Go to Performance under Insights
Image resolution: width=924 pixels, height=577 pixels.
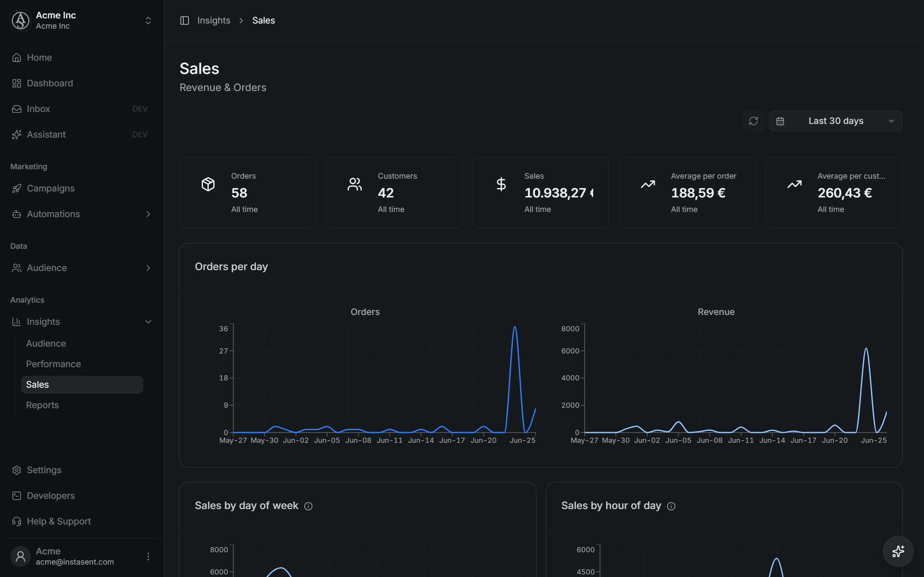(53, 364)
